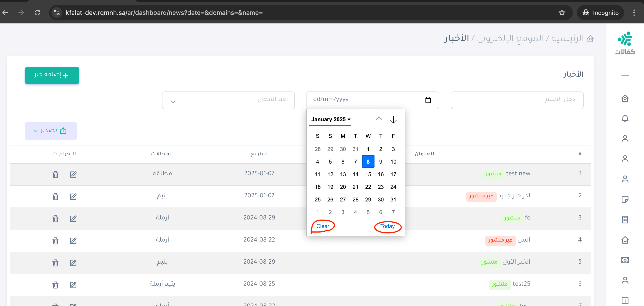Click trash icon for row number 3

(55, 219)
